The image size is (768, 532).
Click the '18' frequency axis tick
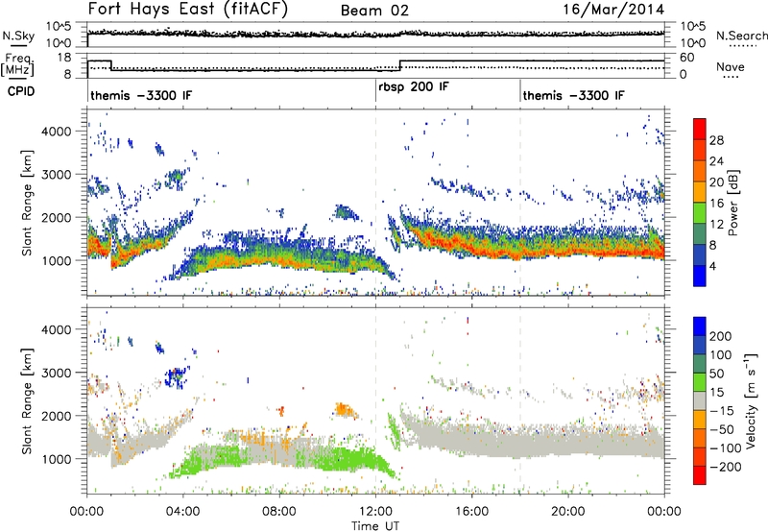click(x=63, y=58)
